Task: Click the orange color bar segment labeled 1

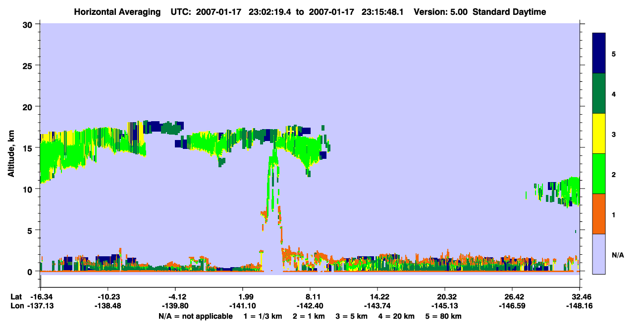Action: (599, 214)
